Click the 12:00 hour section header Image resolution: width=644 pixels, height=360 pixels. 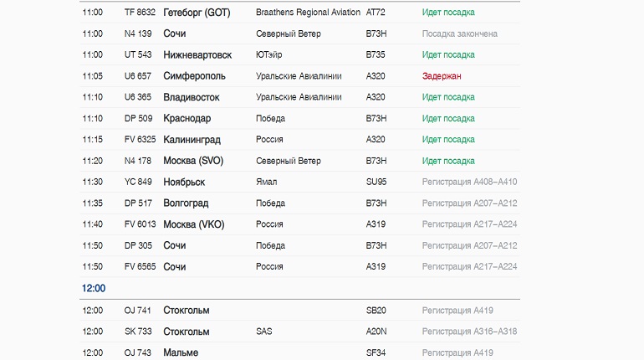pyautogui.click(x=94, y=288)
